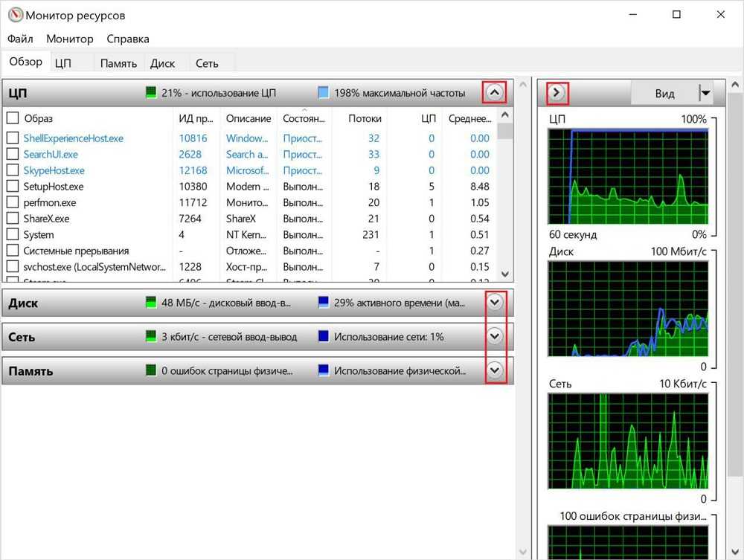Switch to the Память tab
Viewport: 744px width, 560px height.
click(118, 63)
